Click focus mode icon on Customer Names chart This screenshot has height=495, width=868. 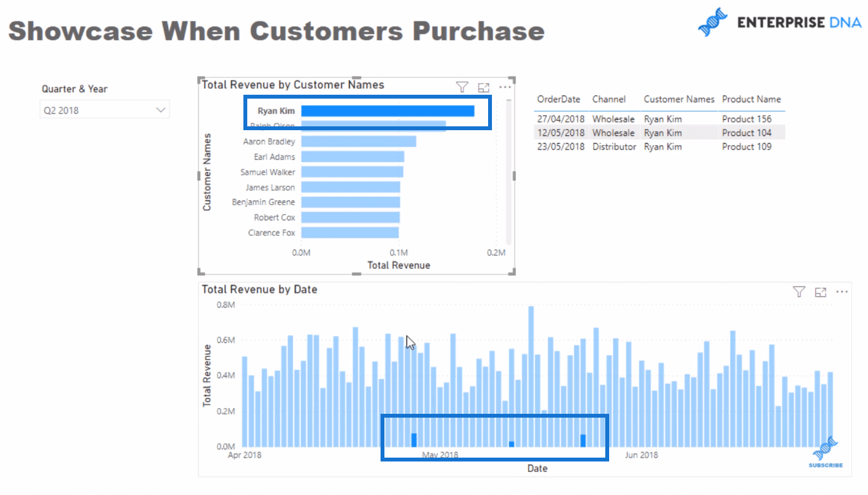coord(484,88)
